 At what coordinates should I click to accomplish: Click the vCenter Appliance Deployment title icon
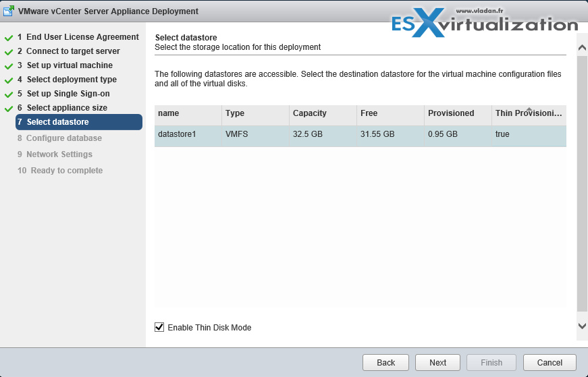(x=8, y=11)
